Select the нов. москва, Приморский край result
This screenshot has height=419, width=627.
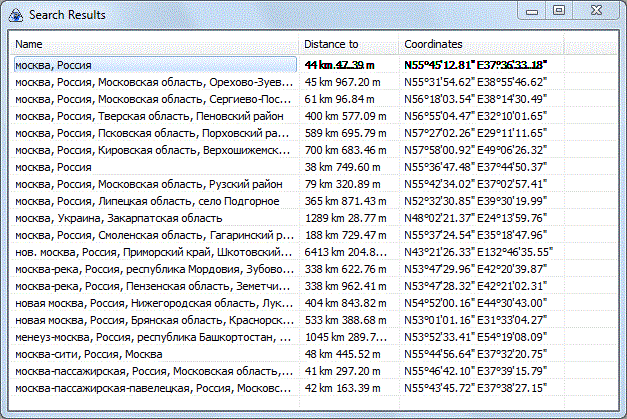pos(154,252)
